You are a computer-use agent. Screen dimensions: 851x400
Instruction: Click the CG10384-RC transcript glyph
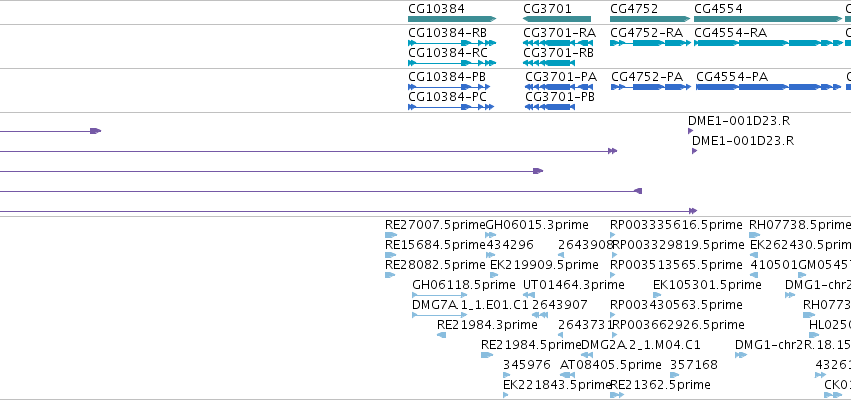(x=452, y=63)
